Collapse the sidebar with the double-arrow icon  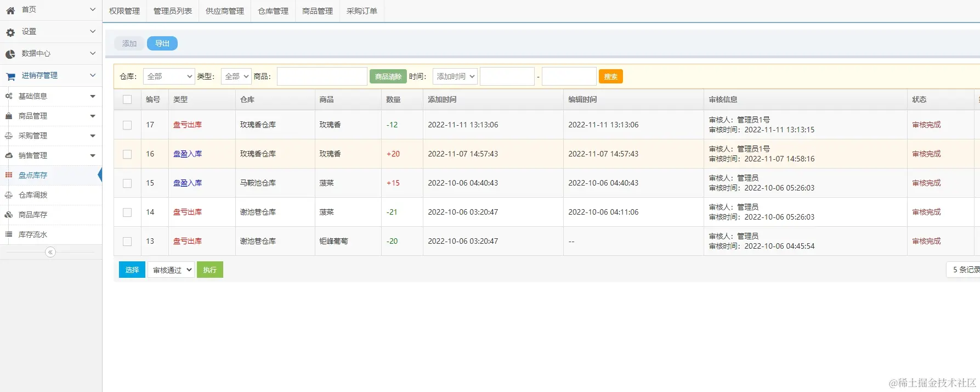pyautogui.click(x=50, y=252)
